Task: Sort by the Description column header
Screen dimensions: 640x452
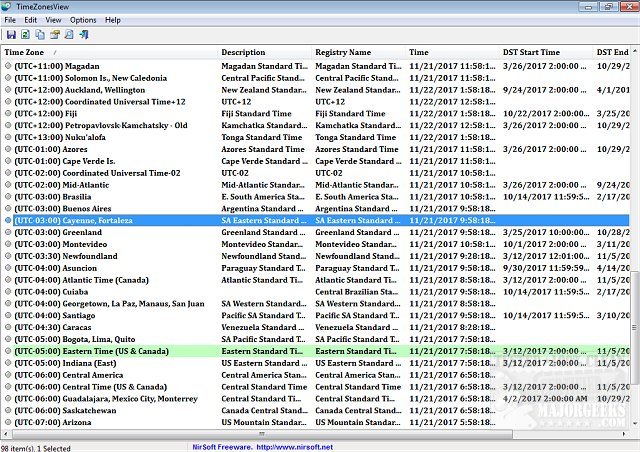Action: point(264,52)
